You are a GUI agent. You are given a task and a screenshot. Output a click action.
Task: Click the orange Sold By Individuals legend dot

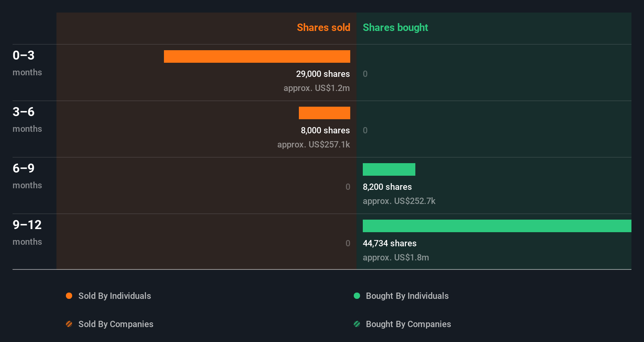click(x=69, y=296)
